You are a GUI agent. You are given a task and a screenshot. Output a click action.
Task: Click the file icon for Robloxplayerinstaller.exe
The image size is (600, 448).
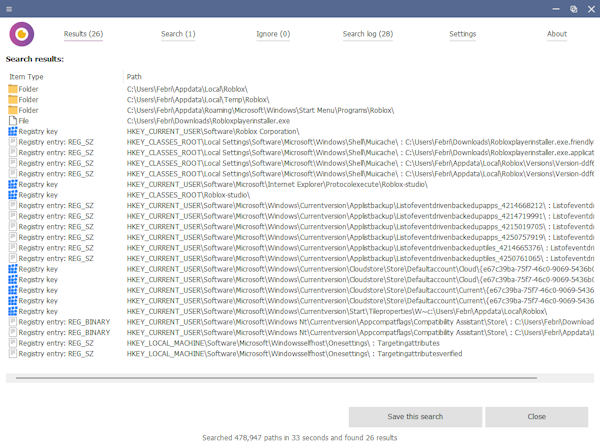[13, 121]
